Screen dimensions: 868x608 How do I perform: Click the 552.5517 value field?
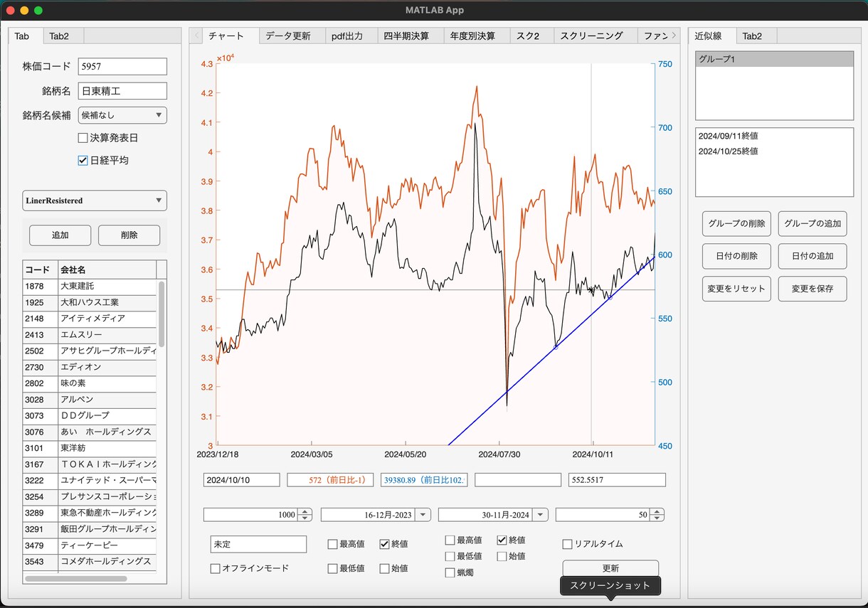[x=617, y=480]
